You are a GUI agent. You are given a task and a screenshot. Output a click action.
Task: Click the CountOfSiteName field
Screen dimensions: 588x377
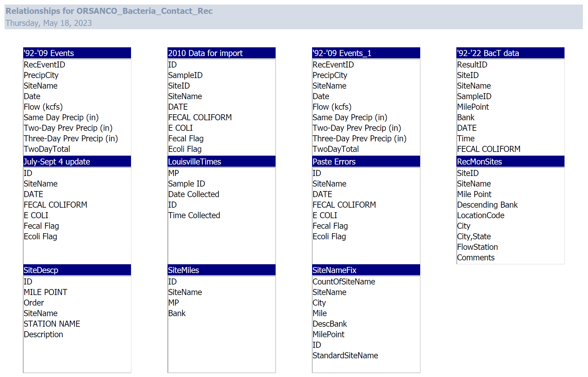pyautogui.click(x=344, y=282)
